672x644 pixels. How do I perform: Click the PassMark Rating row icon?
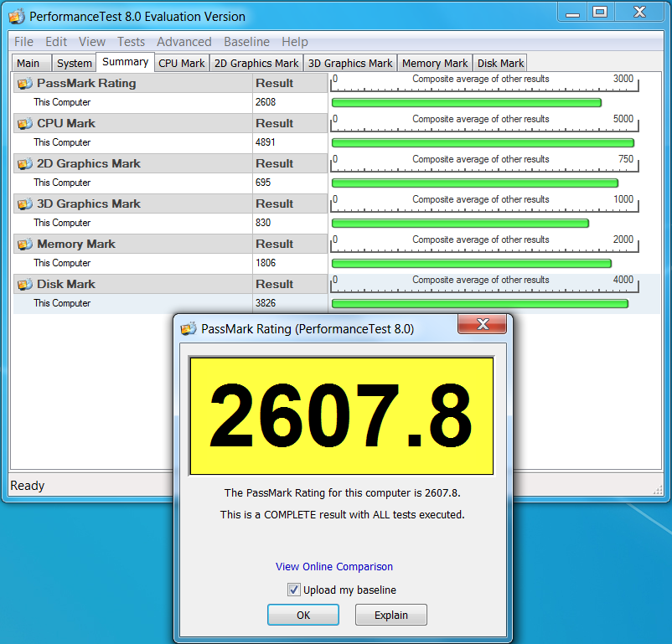(x=25, y=83)
